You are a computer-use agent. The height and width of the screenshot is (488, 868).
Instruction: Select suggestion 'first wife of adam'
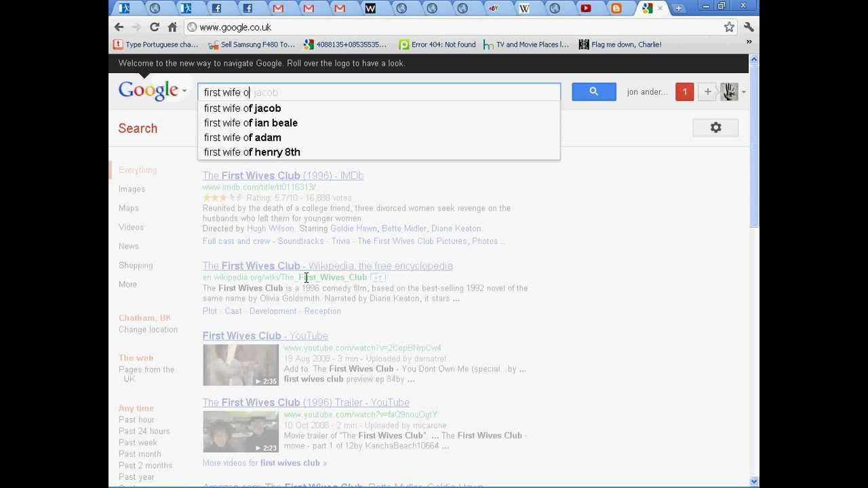(x=379, y=138)
